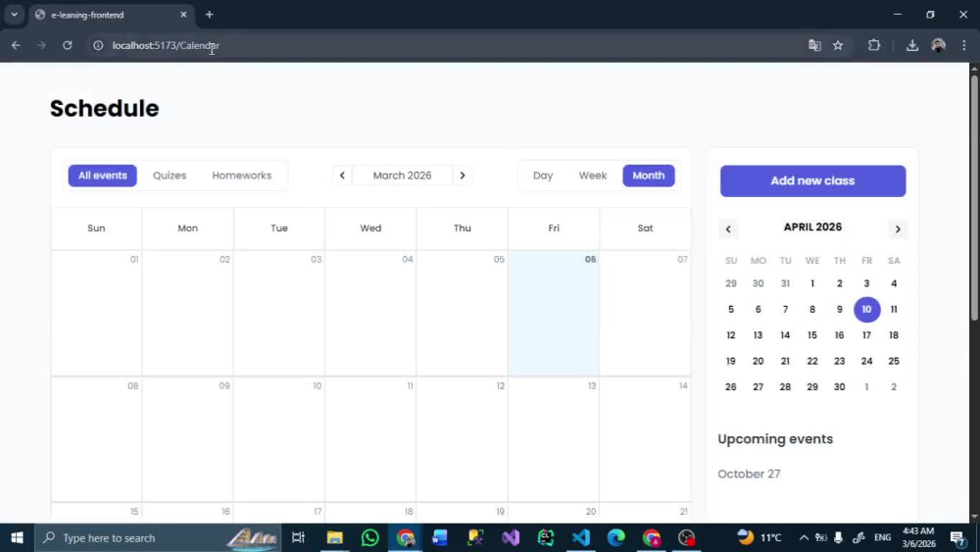Pick April 18 in mini calendar
Screen dimensions: 980x552
click(894, 335)
